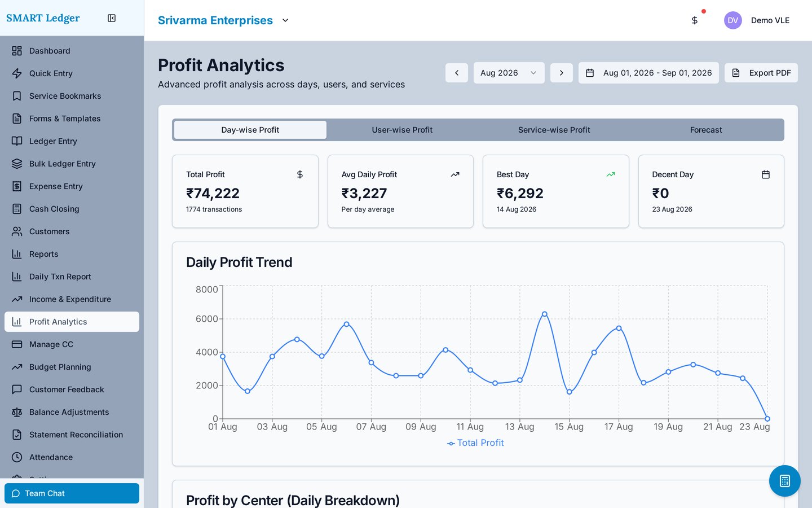
Task: Click 'Profit by Center (Daily Breakdown)' heading
Action: point(293,501)
